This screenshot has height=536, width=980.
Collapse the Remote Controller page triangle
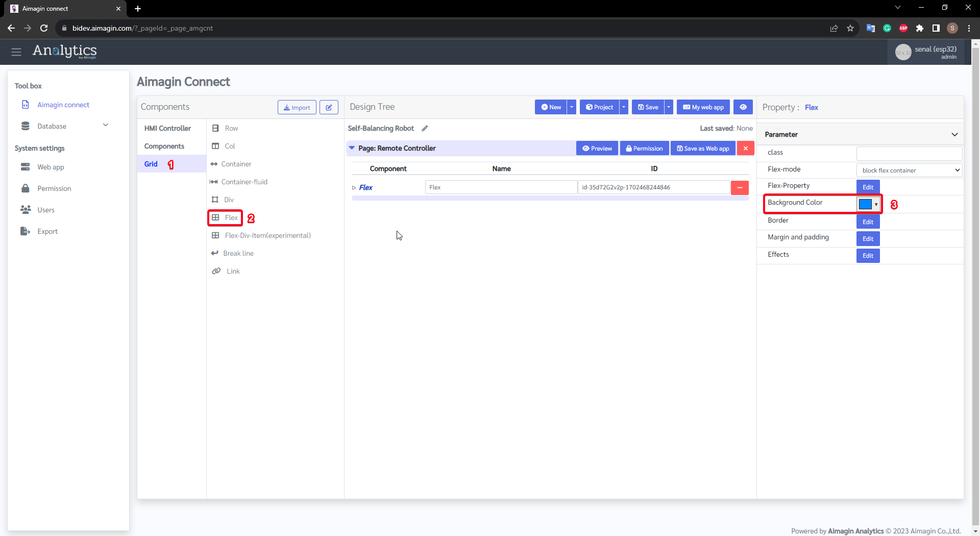click(x=352, y=148)
